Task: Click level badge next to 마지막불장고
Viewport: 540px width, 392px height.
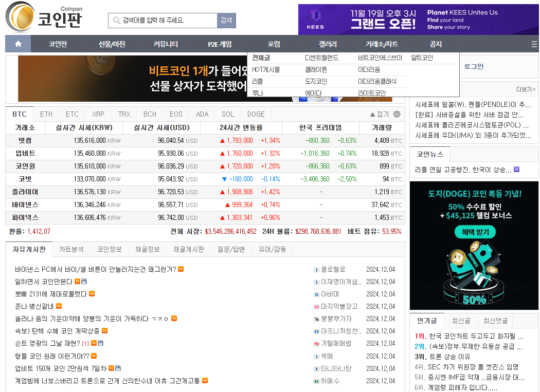Action: 316,307
